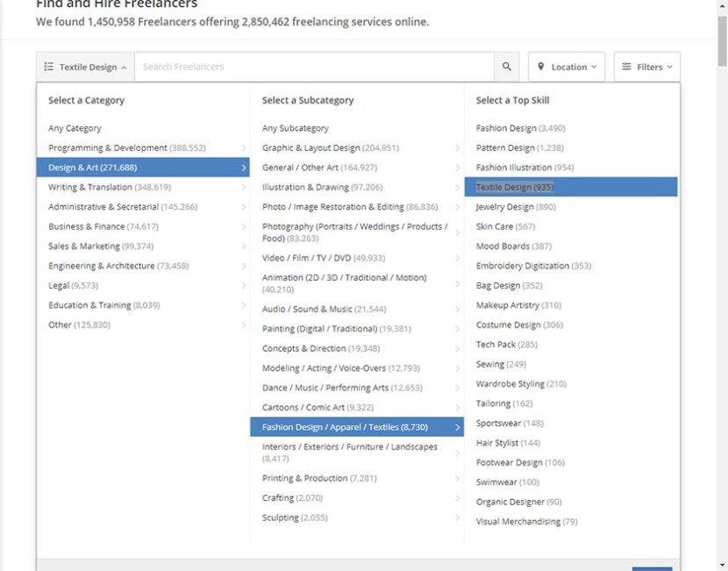Select Fashion Design top skill

point(520,128)
